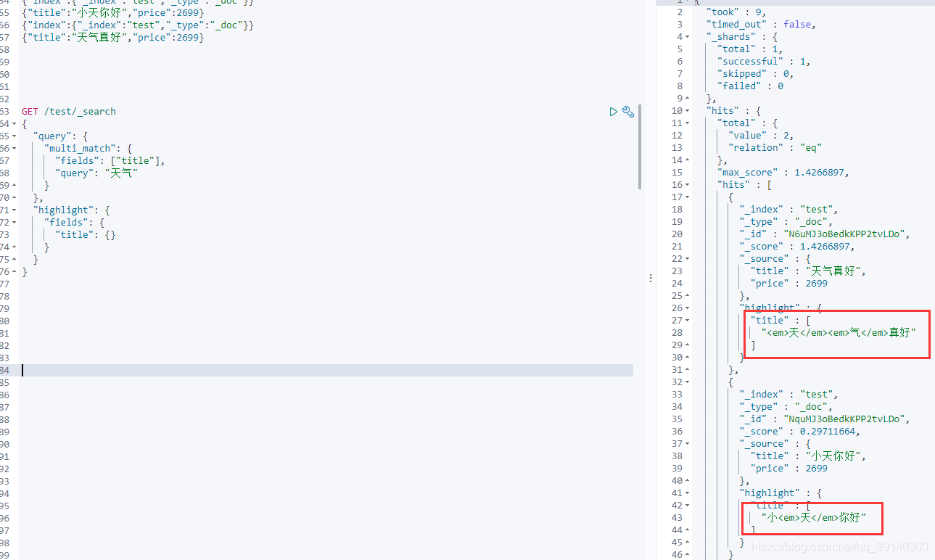935x560 pixels.
Task: Click "failed" : 0 in response
Action: 750,86
